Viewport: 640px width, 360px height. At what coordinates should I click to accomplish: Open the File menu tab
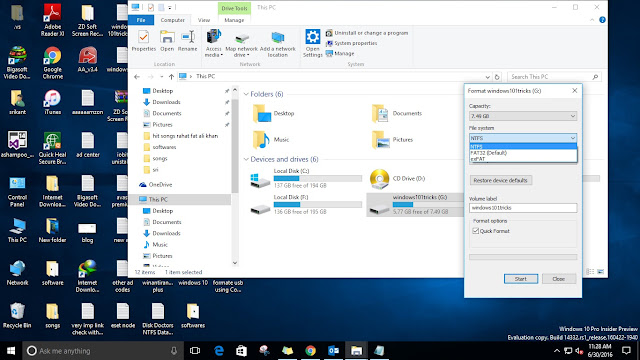141,20
